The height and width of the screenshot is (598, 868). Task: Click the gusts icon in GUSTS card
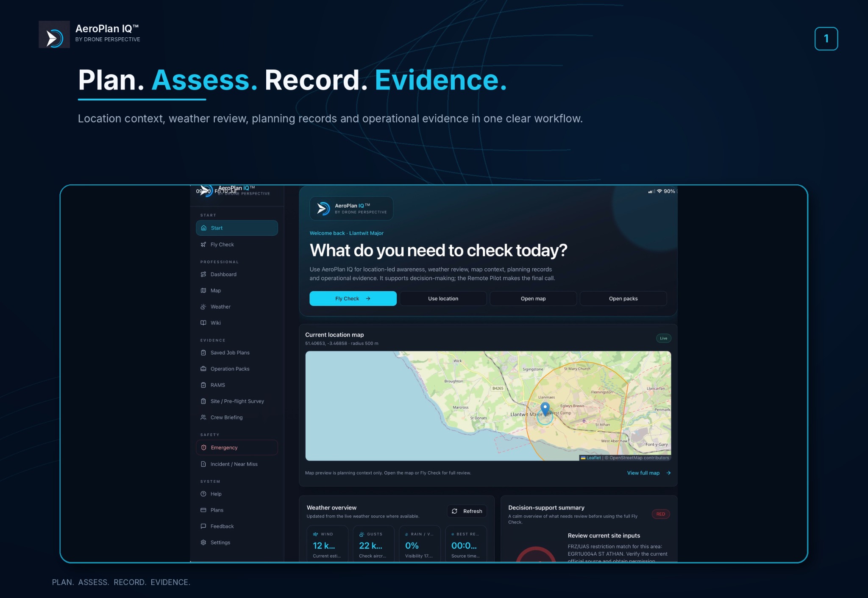pos(362,534)
